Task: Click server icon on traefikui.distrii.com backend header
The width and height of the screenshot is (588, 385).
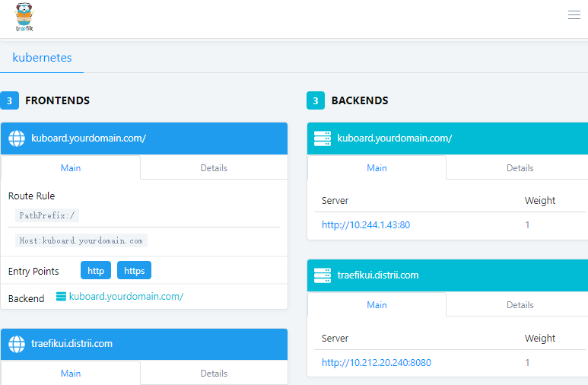Action: coord(323,275)
